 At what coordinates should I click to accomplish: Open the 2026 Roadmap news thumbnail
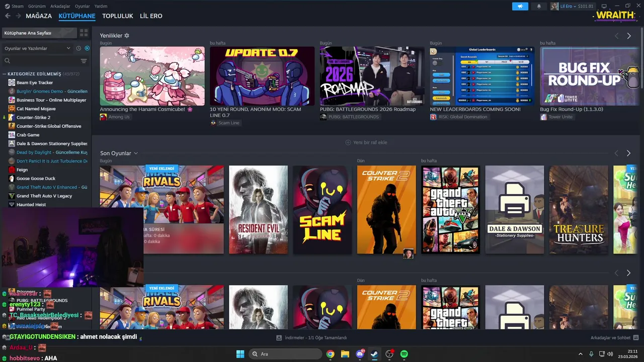[x=372, y=76]
